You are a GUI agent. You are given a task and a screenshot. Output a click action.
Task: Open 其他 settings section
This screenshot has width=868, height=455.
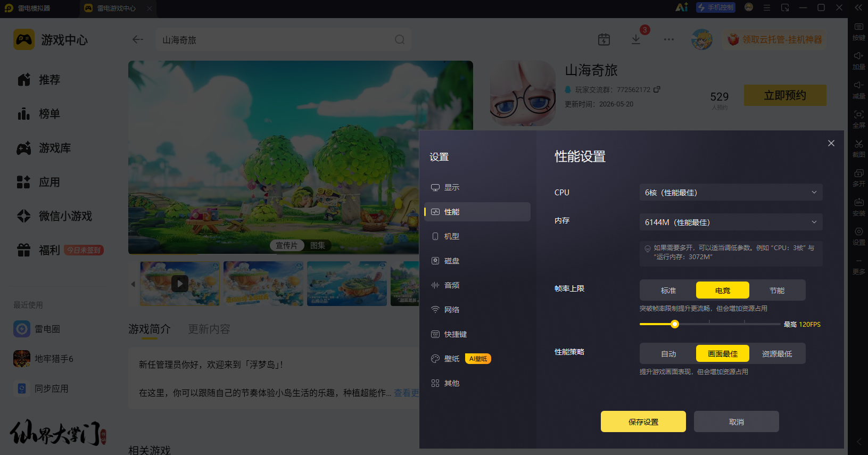click(477, 383)
